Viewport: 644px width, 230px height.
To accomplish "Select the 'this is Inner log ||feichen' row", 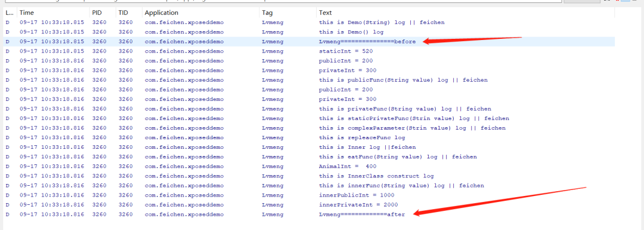I will [x=309, y=147].
